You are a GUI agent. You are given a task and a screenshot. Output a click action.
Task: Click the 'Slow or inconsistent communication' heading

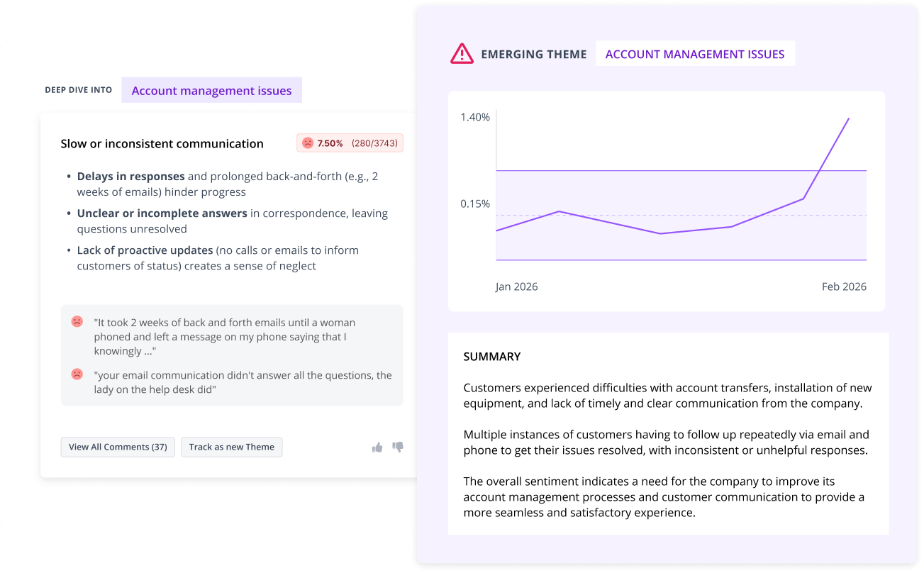tap(162, 144)
